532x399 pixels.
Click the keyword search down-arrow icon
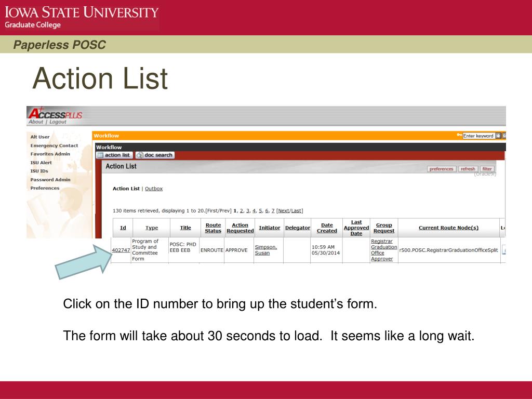498,136
